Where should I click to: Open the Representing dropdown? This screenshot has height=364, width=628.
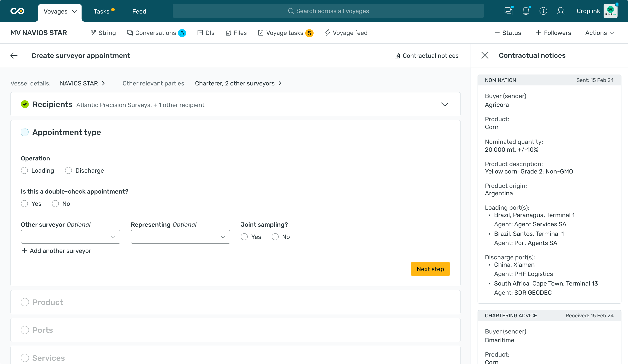click(x=180, y=237)
